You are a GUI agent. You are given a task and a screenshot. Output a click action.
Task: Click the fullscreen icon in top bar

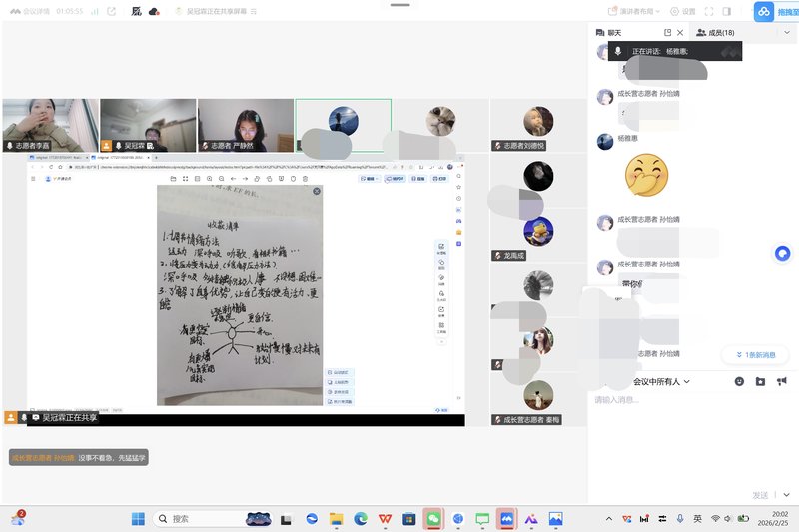click(x=709, y=11)
